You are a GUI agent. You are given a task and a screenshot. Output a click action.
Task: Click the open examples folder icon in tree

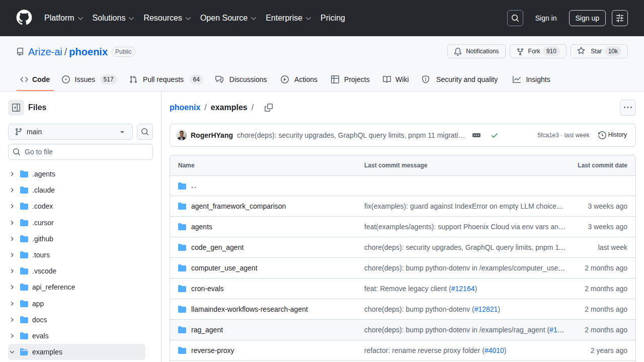click(x=24, y=352)
